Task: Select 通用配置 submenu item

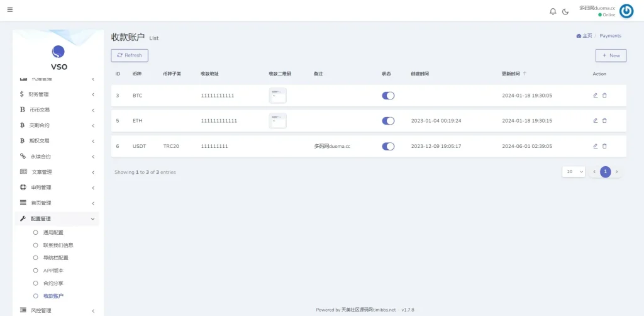Action: click(53, 232)
